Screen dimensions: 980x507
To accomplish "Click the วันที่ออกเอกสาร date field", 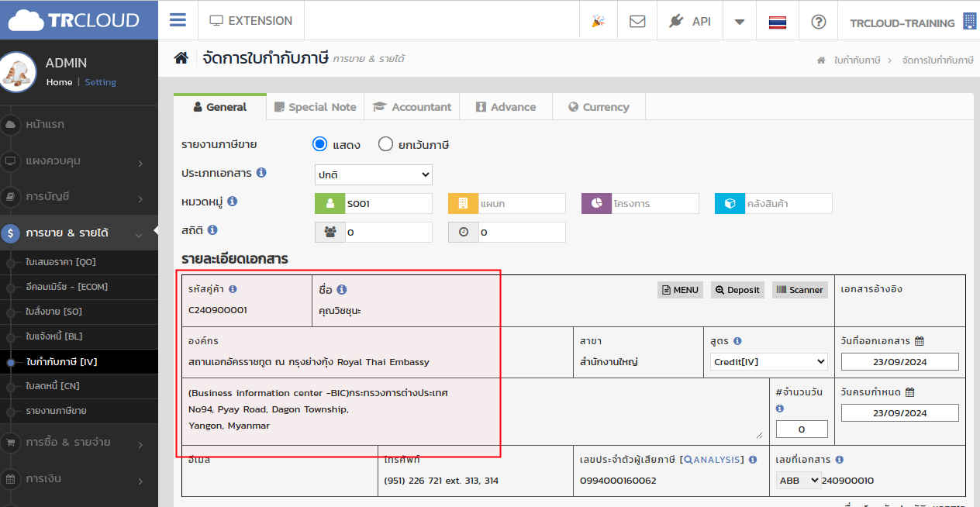I will coord(899,361).
